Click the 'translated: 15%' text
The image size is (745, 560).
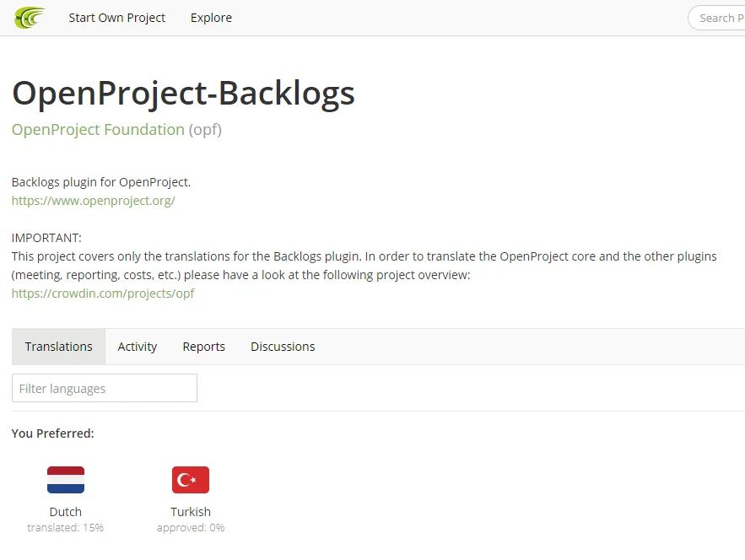tap(66, 528)
